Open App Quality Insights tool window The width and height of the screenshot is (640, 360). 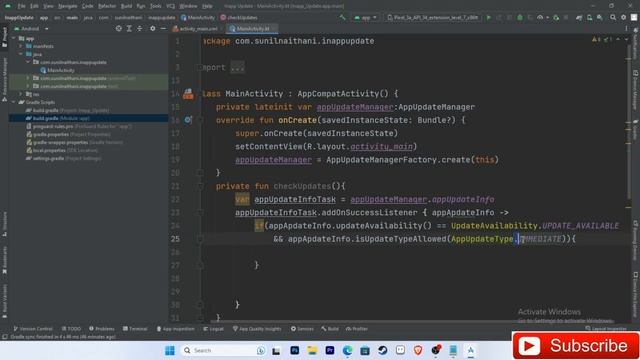[x=257, y=329]
